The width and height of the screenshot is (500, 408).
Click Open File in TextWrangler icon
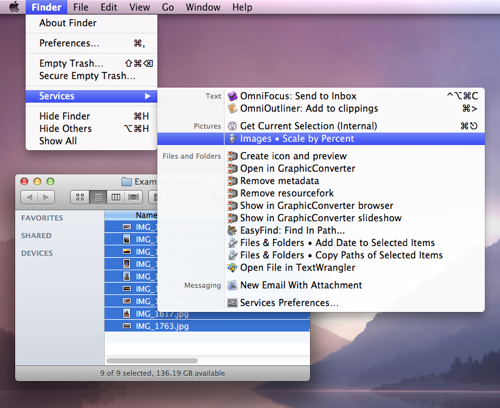tap(232, 267)
